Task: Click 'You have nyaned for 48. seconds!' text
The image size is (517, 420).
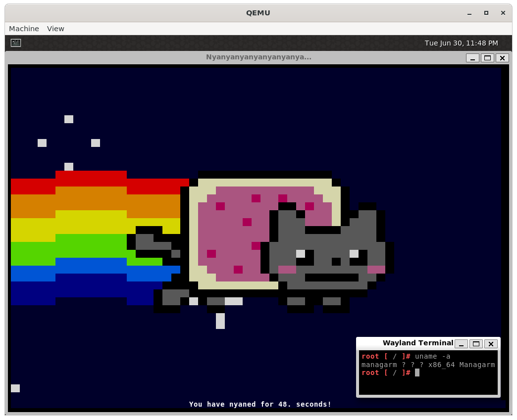Action: [260, 404]
